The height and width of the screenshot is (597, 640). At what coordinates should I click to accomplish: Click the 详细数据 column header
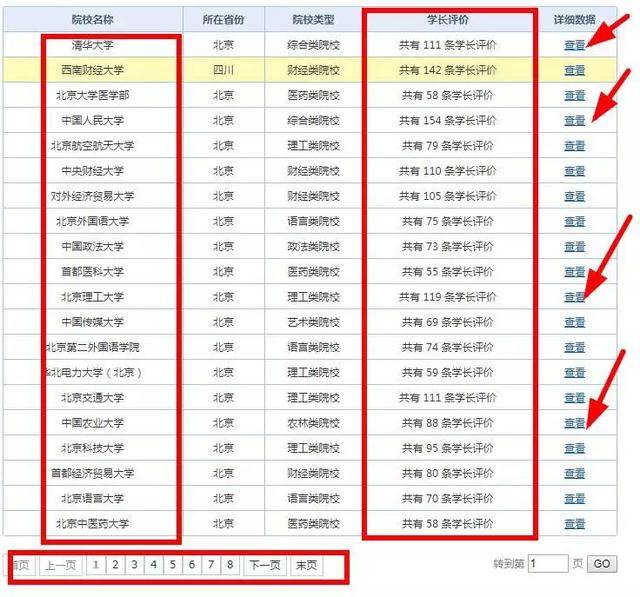574,20
